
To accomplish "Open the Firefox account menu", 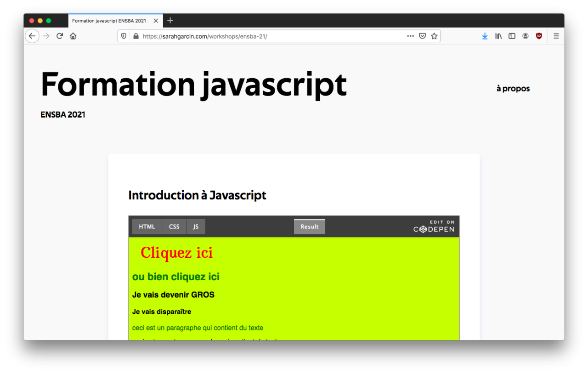I will [525, 36].
